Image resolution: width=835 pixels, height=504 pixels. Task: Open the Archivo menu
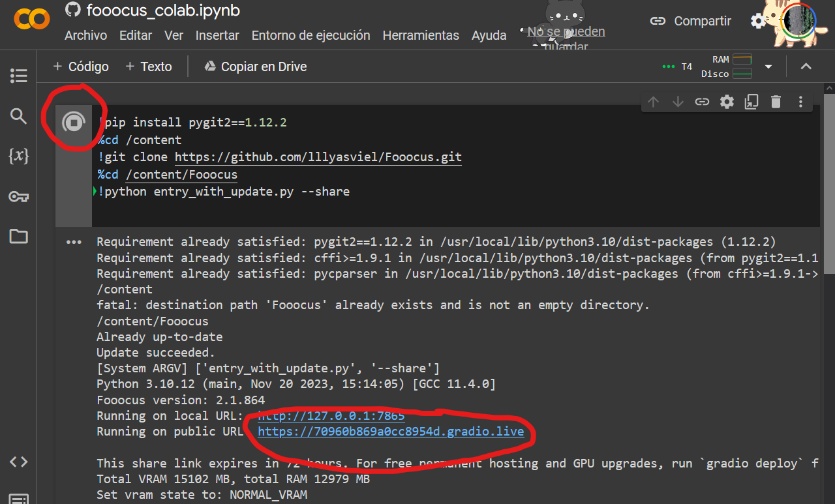click(x=86, y=35)
